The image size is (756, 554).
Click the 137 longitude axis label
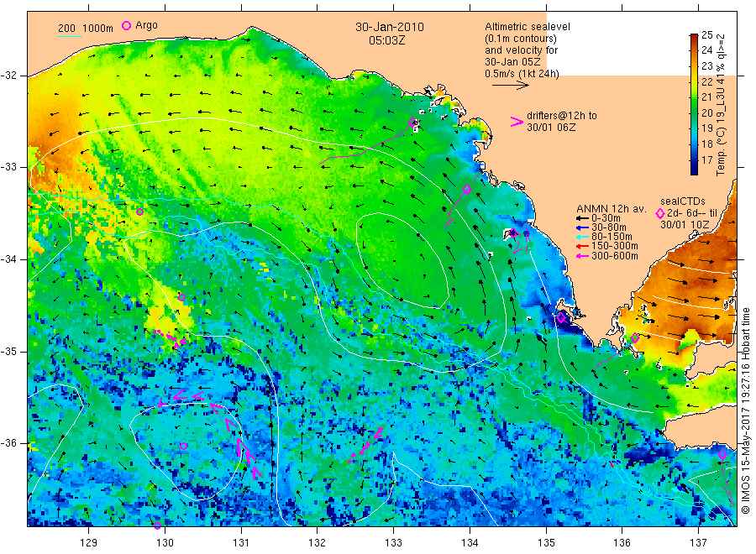[x=698, y=543]
